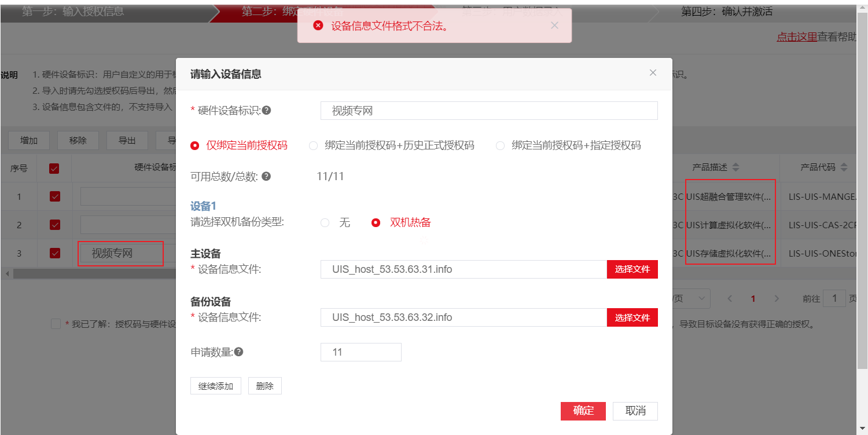Select page 1 in the pagination
Image resolution: width=868 pixels, height=435 pixels.
[753, 299]
